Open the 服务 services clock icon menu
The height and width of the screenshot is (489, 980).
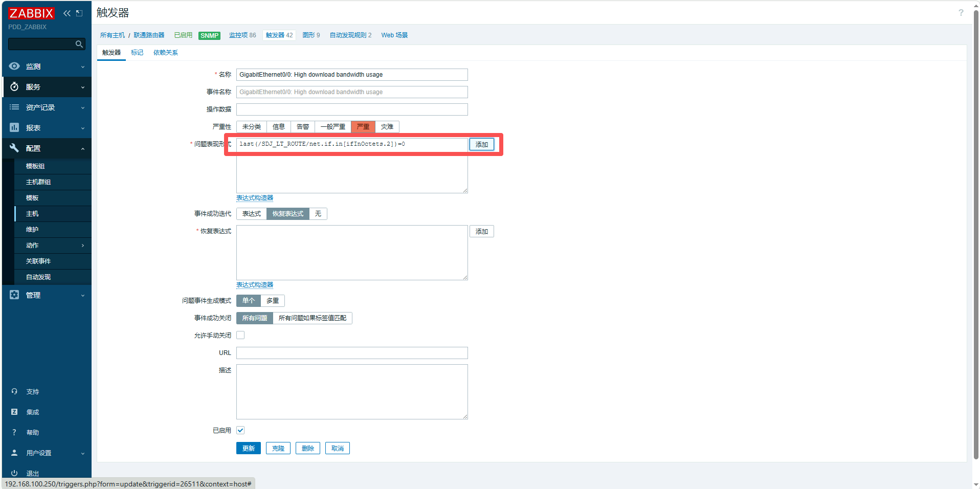coord(14,87)
